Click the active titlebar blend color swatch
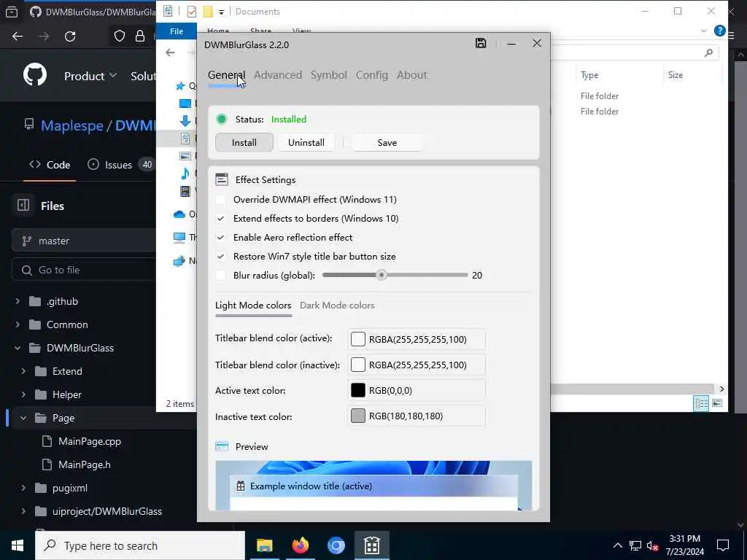 click(357, 339)
